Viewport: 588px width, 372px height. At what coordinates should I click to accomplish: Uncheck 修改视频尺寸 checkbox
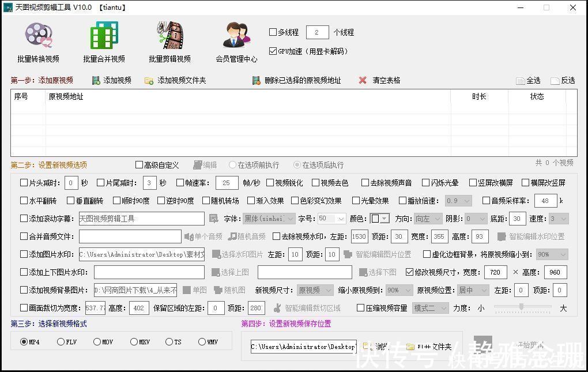pos(409,272)
